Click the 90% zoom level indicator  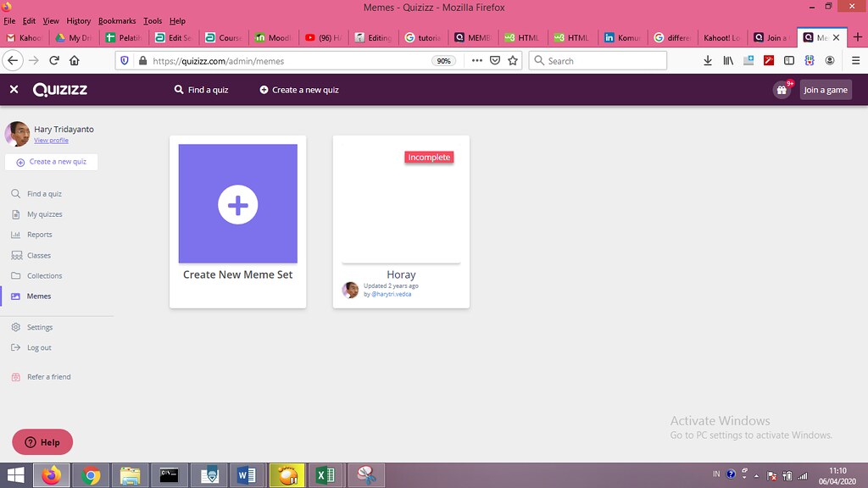tap(443, 61)
